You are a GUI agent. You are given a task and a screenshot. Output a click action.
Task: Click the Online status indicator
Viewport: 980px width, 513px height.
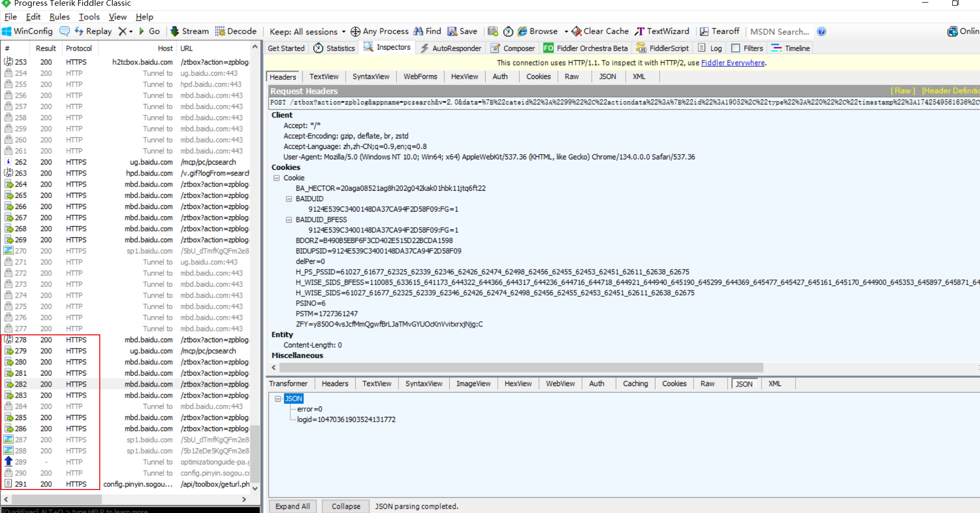pyautogui.click(x=963, y=31)
